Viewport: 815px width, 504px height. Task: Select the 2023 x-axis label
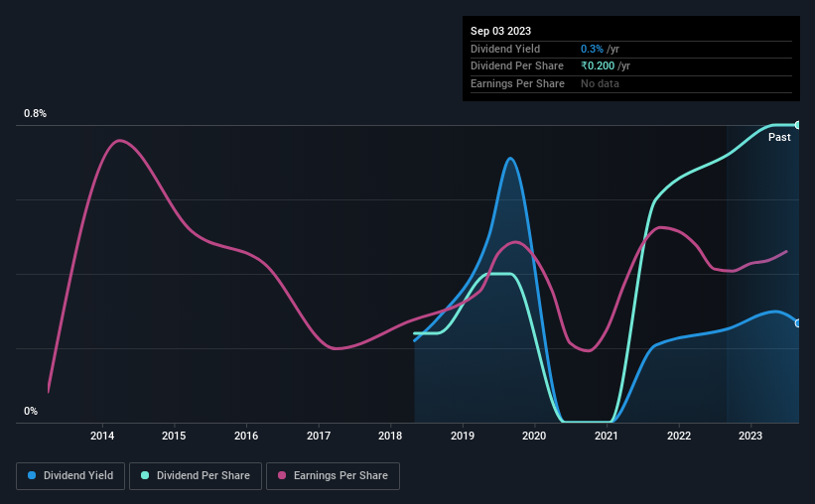(750, 436)
